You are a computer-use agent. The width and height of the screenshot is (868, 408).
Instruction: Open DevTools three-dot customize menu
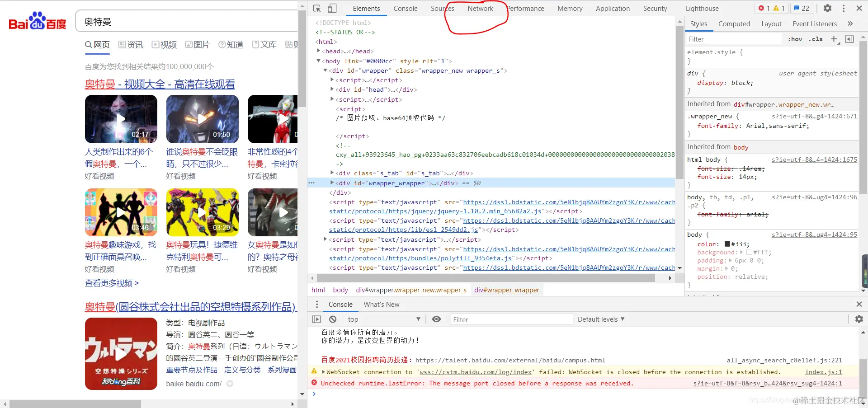844,8
